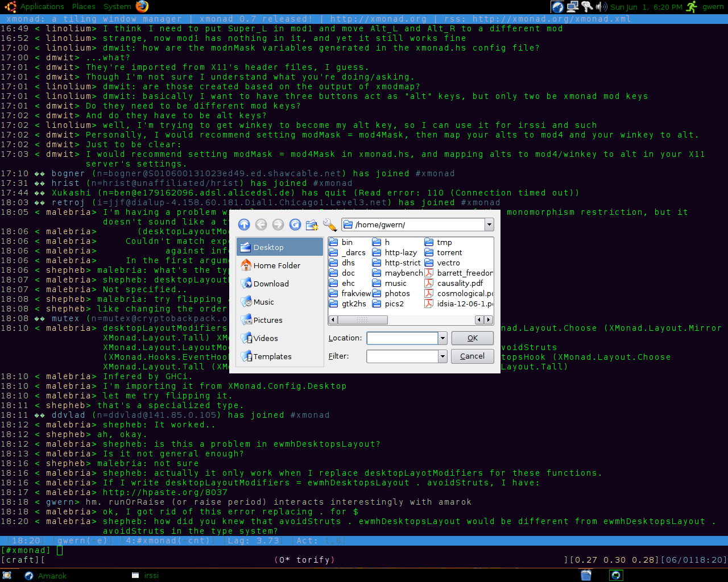
Task: Select Desktop in the places sidebar
Action: click(280, 247)
